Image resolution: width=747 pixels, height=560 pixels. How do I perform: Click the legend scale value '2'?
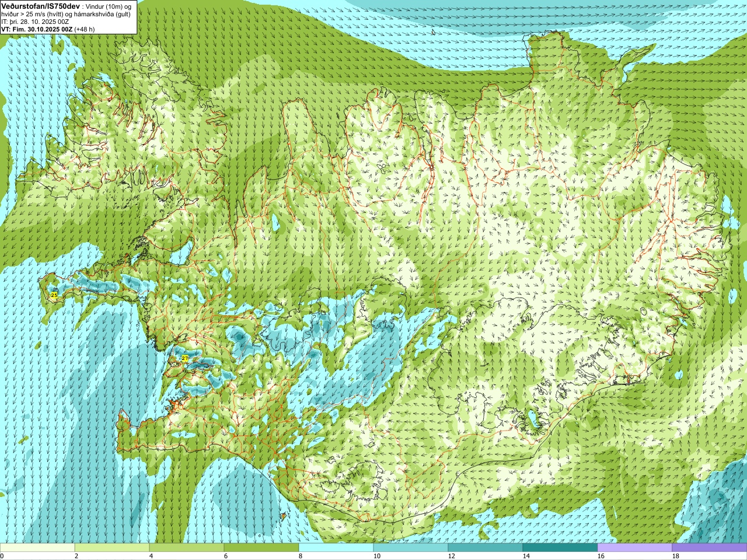pyautogui.click(x=76, y=556)
